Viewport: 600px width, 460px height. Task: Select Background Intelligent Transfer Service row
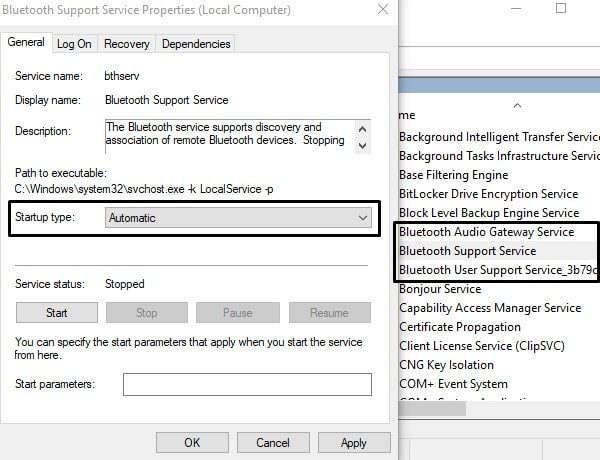[x=499, y=137]
